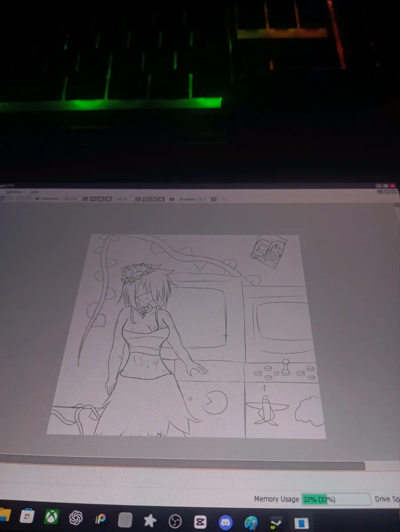This screenshot has width=400, height=532.
Task: Open the zoom percentage dropdown arrow
Action: 85,199
